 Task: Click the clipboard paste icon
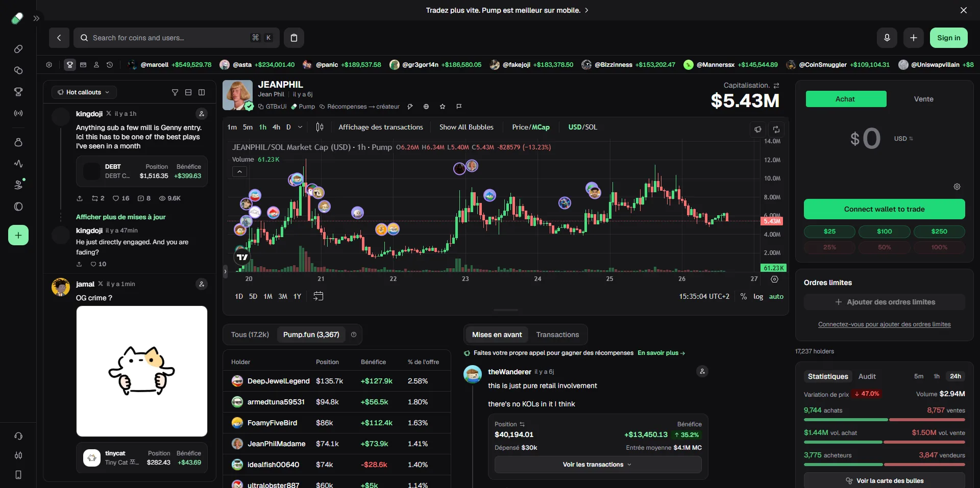pyautogui.click(x=294, y=38)
